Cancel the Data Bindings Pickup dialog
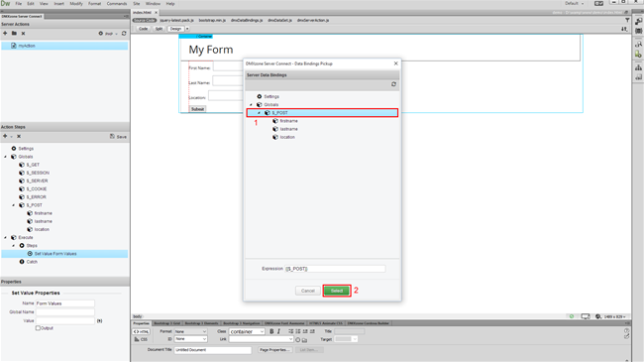The image size is (644, 362). (x=307, y=291)
